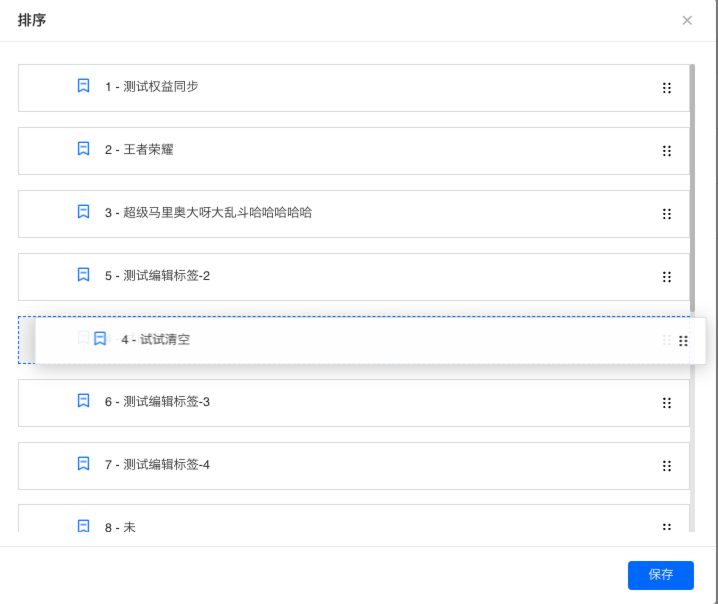Click the bookmark icon for 测试编辑标签-2

pos(83,275)
